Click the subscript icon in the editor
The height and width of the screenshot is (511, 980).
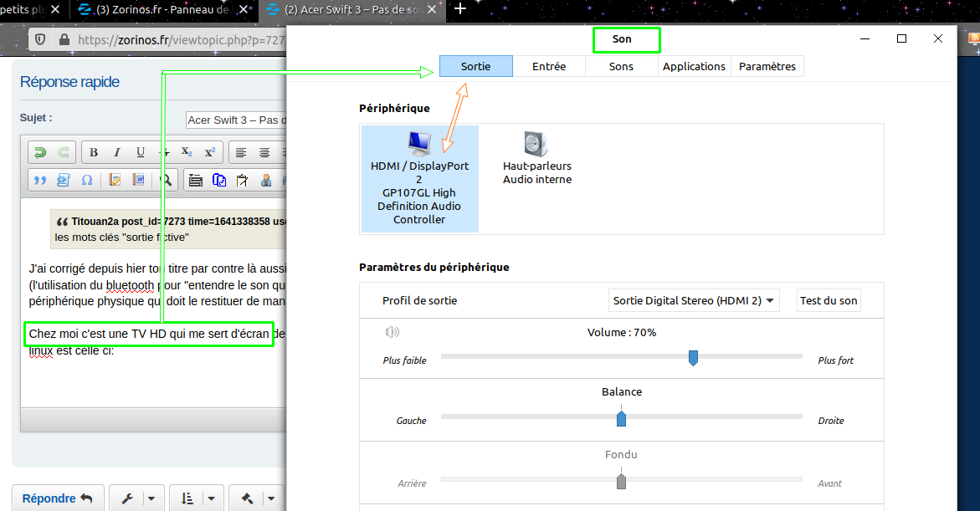coord(187,152)
